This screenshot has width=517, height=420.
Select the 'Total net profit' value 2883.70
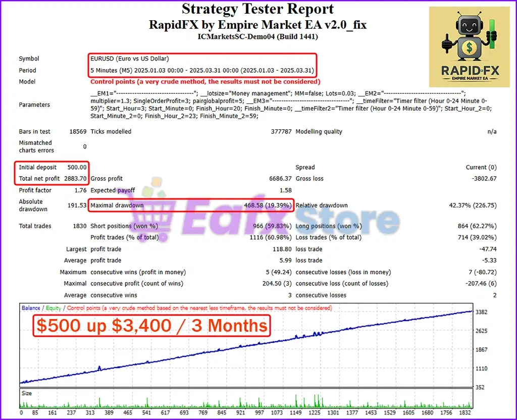[x=75, y=178]
